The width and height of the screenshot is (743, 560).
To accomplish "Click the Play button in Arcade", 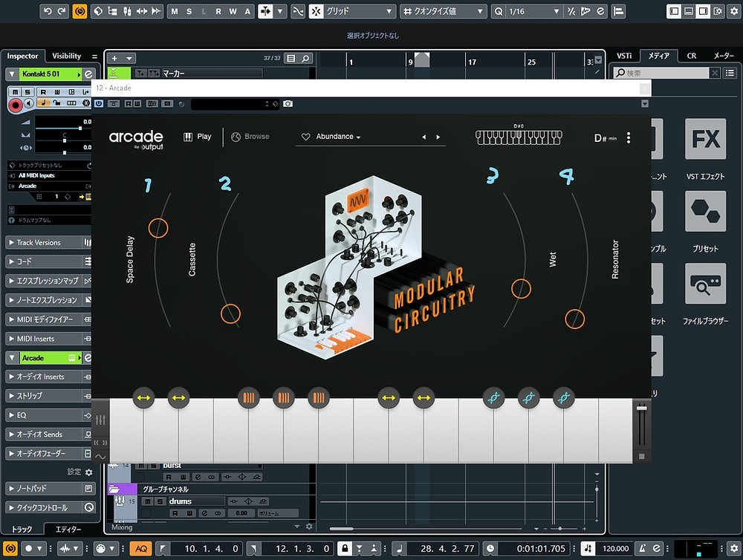I will pyautogui.click(x=198, y=137).
